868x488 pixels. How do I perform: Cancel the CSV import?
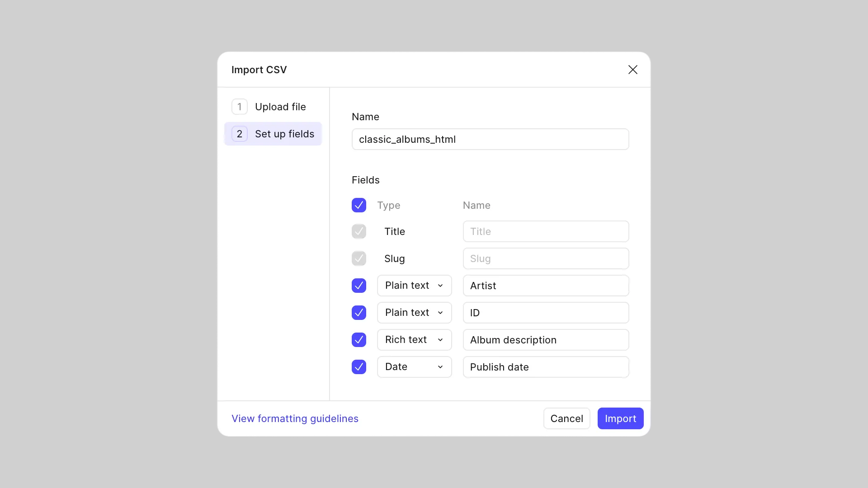point(566,418)
